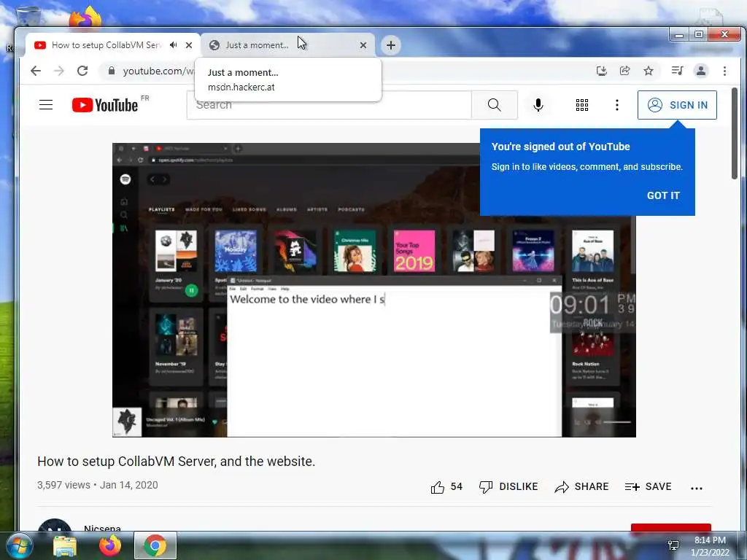The height and width of the screenshot is (560, 747).
Task: Reload the YouTube page
Action: pos(82,71)
